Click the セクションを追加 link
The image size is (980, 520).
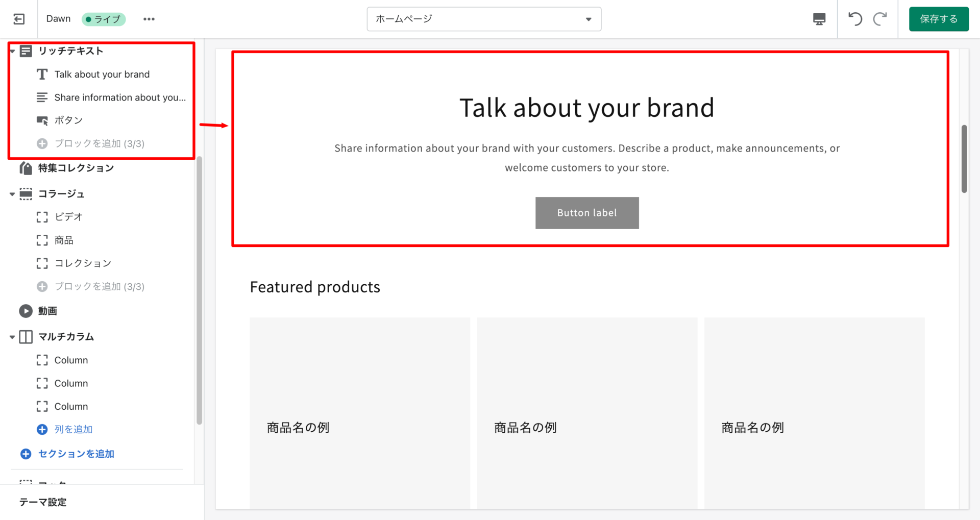click(76, 454)
